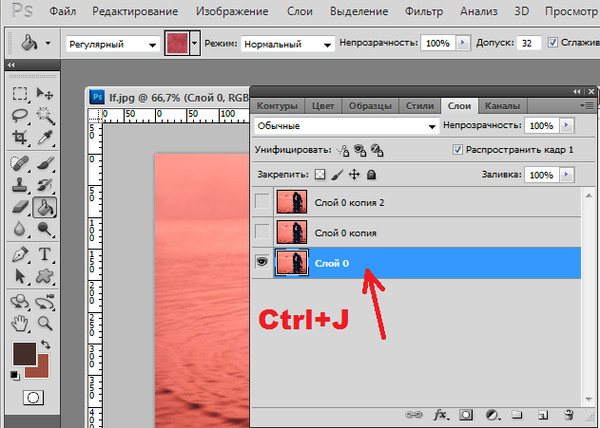The height and width of the screenshot is (428, 600).
Task: Open the 'Фильтр' menu
Action: point(424,11)
